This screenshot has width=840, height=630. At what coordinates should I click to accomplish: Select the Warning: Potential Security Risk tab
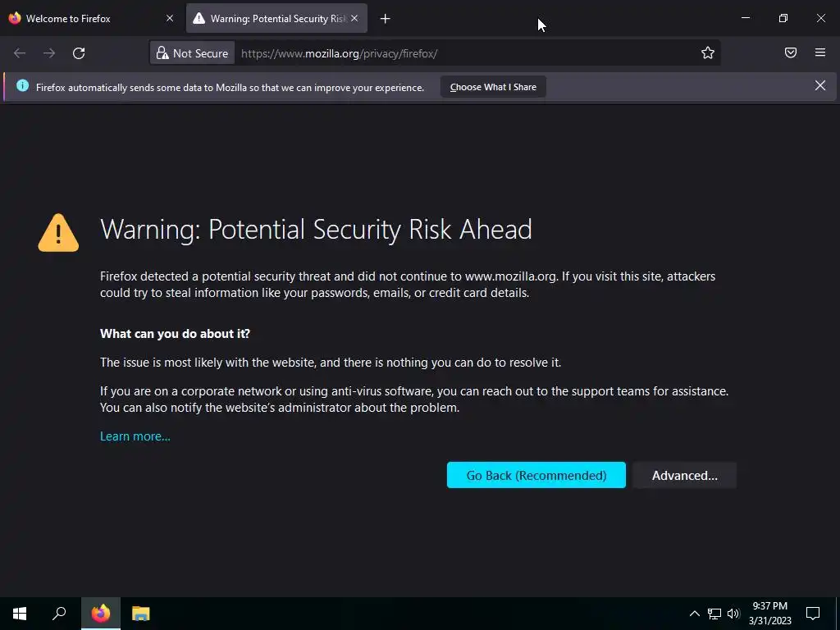[276, 18]
